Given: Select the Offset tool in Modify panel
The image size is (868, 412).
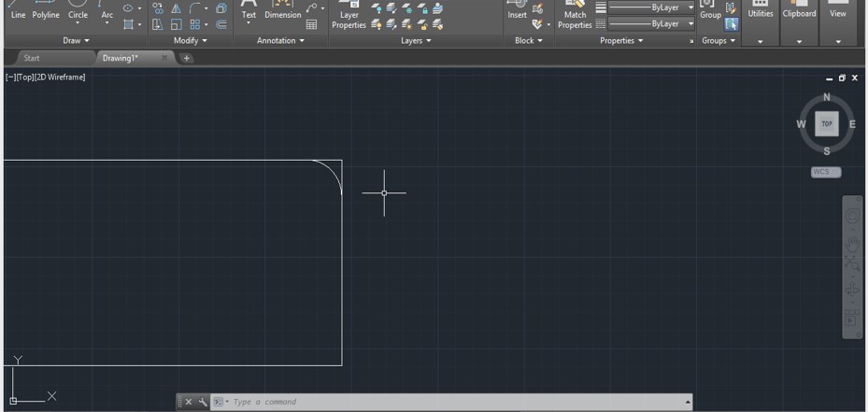Looking at the screenshot, I should (221, 24).
